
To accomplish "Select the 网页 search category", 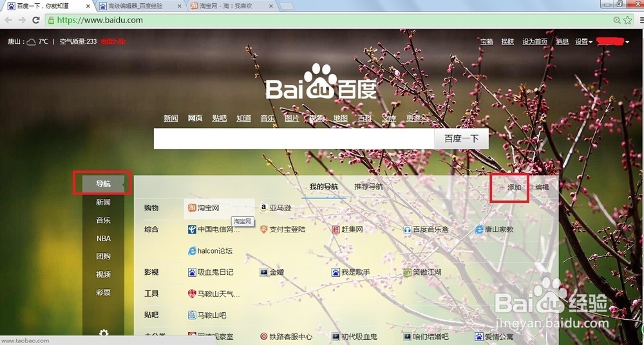I will click(x=195, y=118).
